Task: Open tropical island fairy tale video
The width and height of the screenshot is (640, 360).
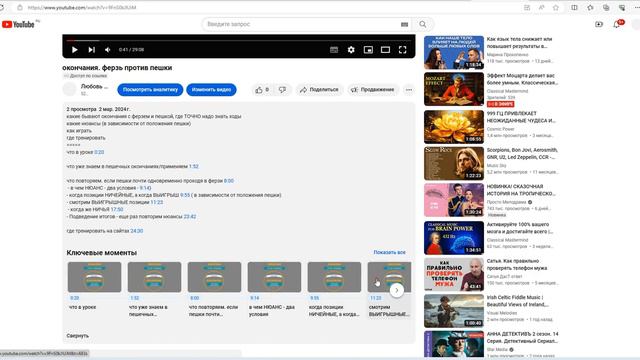Action: click(454, 200)
